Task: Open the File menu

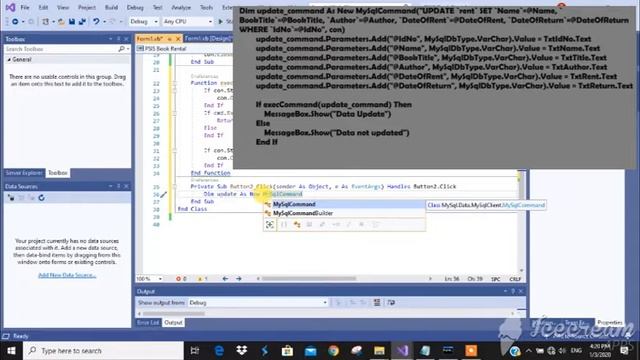Action: 25,7
